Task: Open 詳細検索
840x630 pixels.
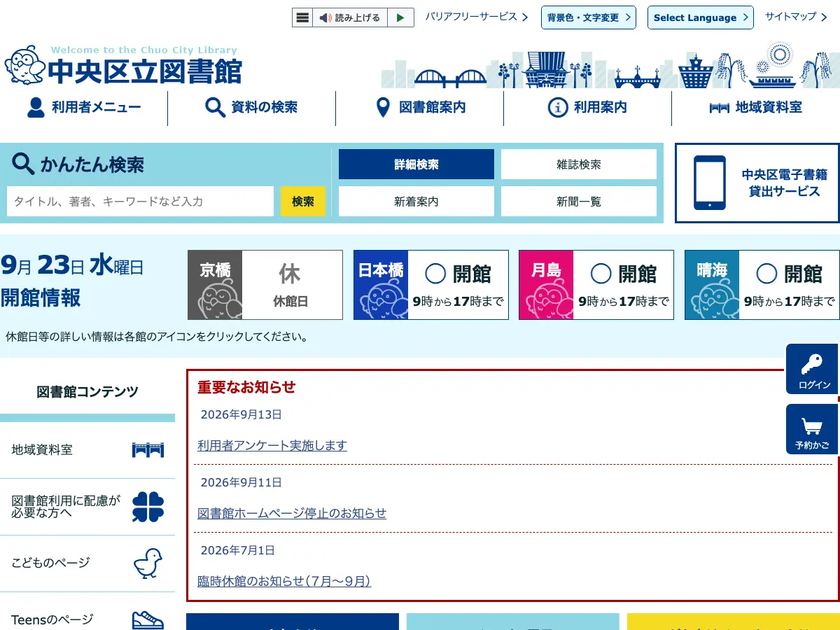Action: (416, 164)
